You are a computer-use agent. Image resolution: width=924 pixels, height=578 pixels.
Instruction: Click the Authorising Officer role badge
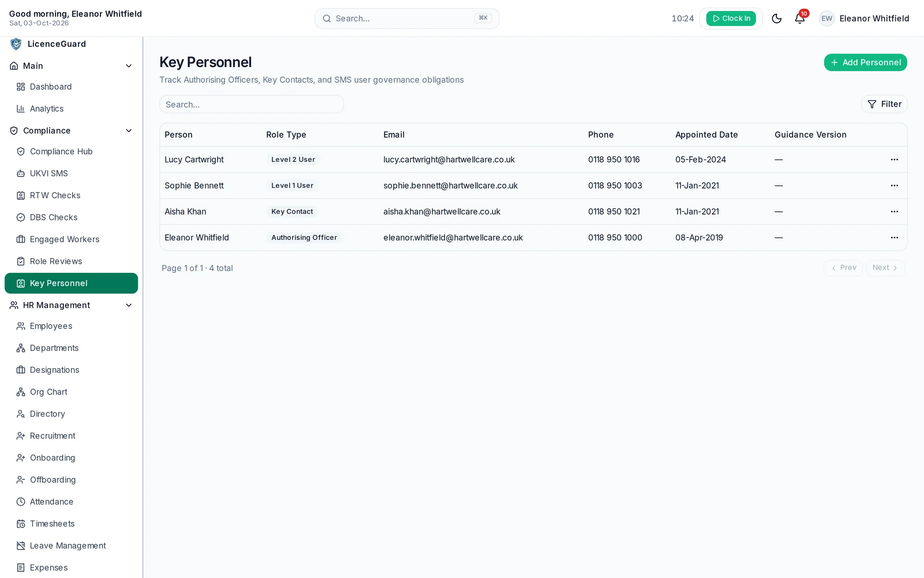[304, 238]
